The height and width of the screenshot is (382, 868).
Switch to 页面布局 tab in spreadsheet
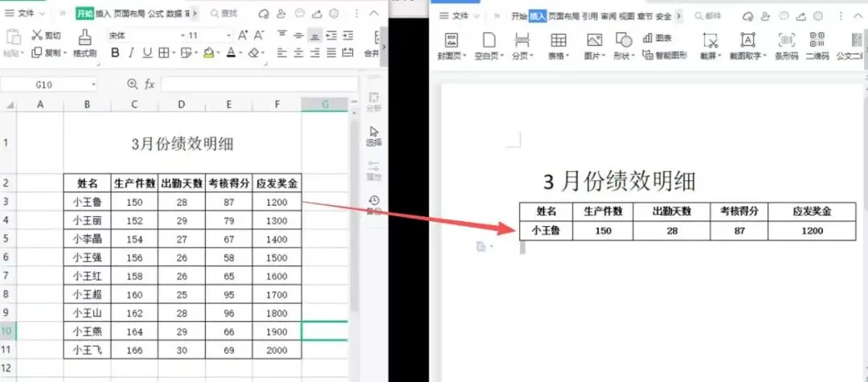129,14
